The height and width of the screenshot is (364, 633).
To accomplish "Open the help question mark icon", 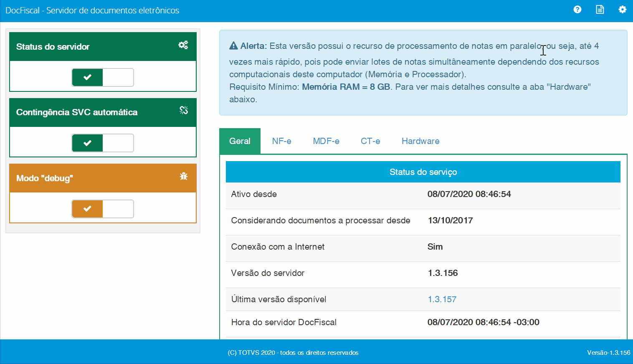I will tap(577, 10).
